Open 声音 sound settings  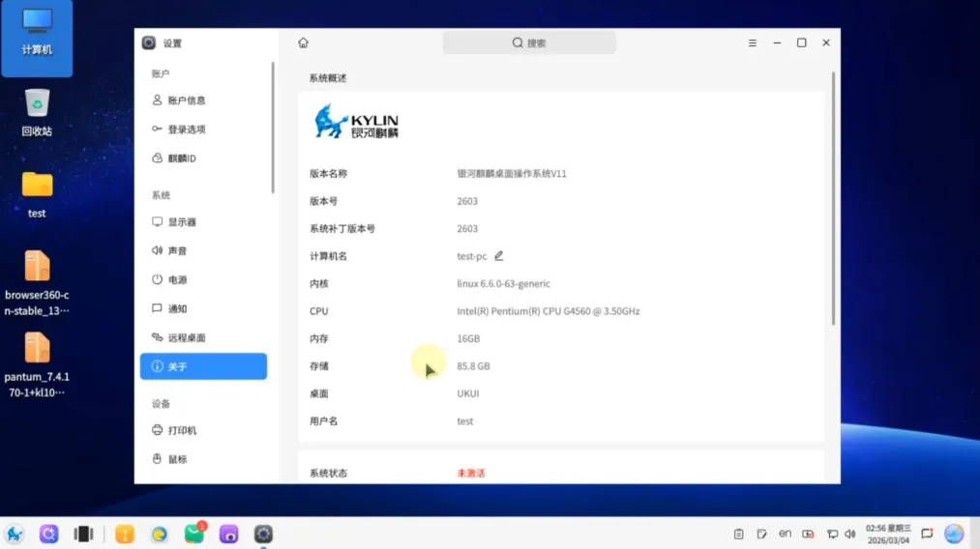[204, 250]
